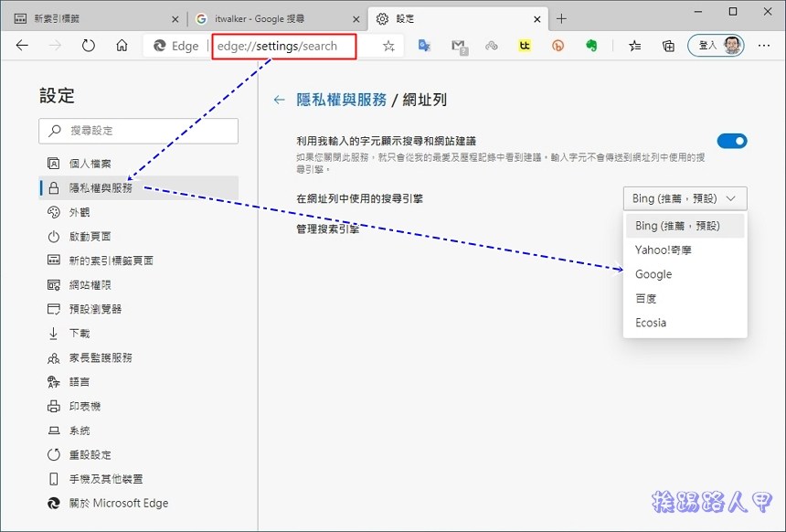Click the Gmail checker extension icon
This screenshot has height=532, width=786.
tap(458, 46)
